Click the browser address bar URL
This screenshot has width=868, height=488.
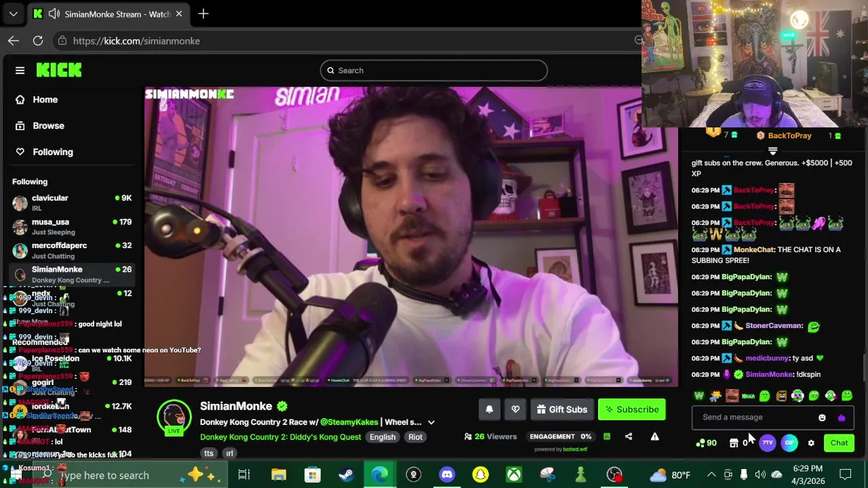coord(136,41)
